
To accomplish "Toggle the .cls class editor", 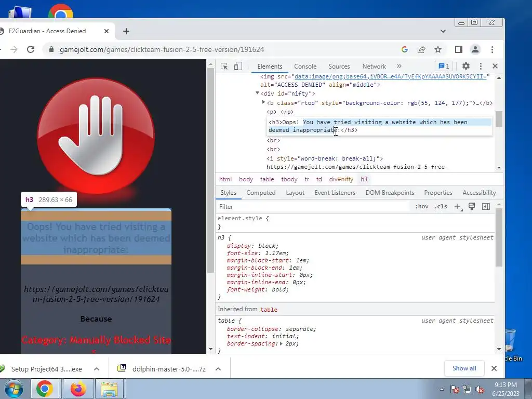I will 441,207.
